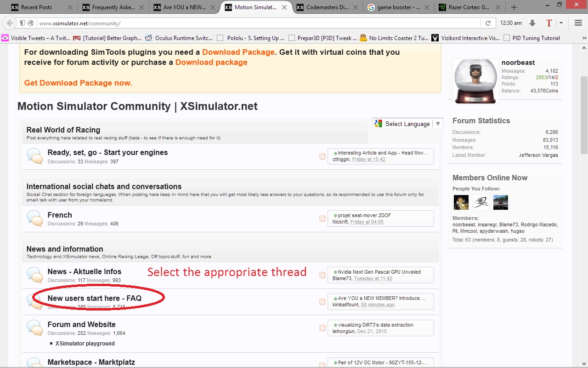The height and width of the screenshot is (368, 588).
Task: Open last poster kimballfount profile
Action: coord(345,305)
